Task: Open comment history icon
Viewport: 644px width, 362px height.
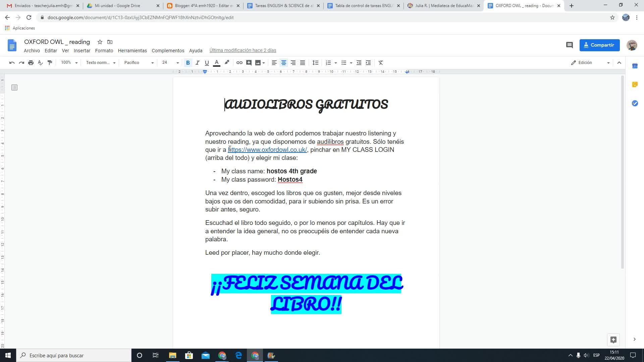Action: tap(569, 45)
